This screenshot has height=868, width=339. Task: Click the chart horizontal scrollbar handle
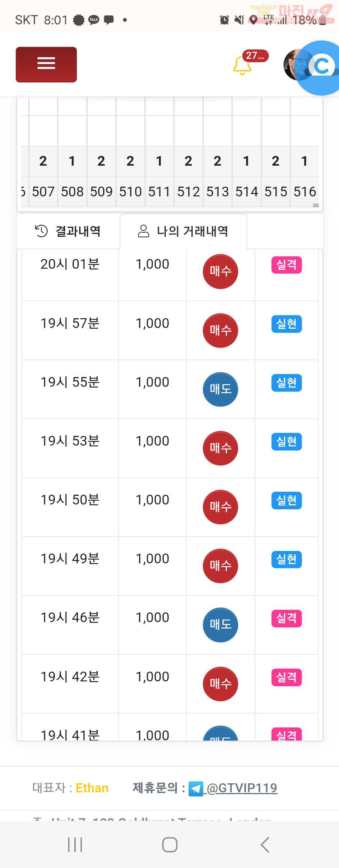click(x=316, y=205)
